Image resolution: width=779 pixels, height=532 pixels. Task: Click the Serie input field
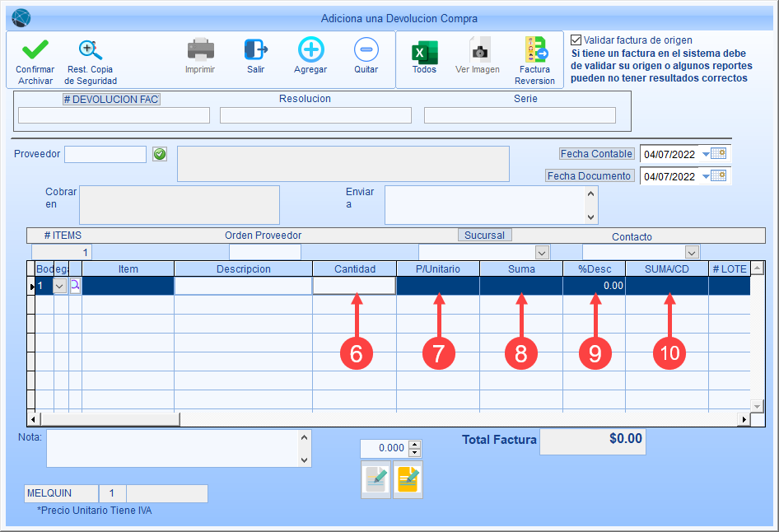tap(520, 115)
